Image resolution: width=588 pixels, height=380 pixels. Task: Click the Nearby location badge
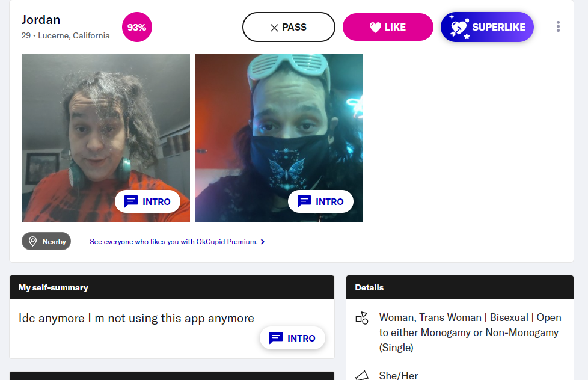click(x=46, y=241)
